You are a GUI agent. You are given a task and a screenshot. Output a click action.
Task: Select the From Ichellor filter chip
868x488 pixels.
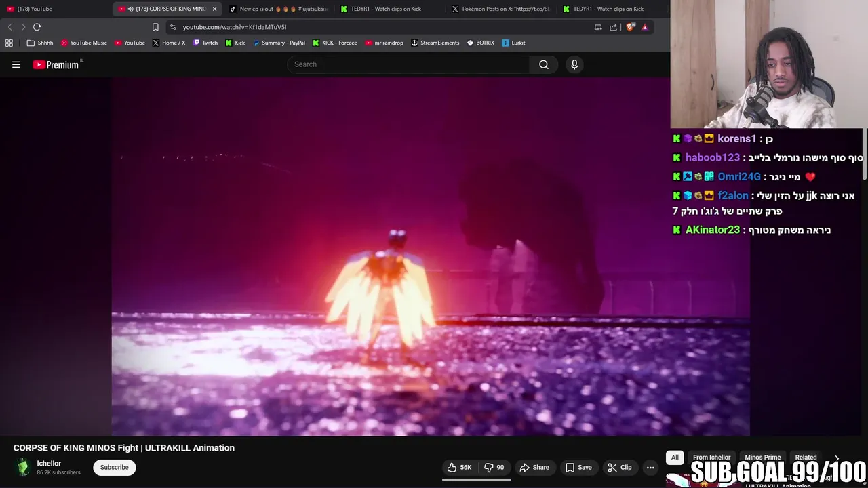(x=711, y=457)
